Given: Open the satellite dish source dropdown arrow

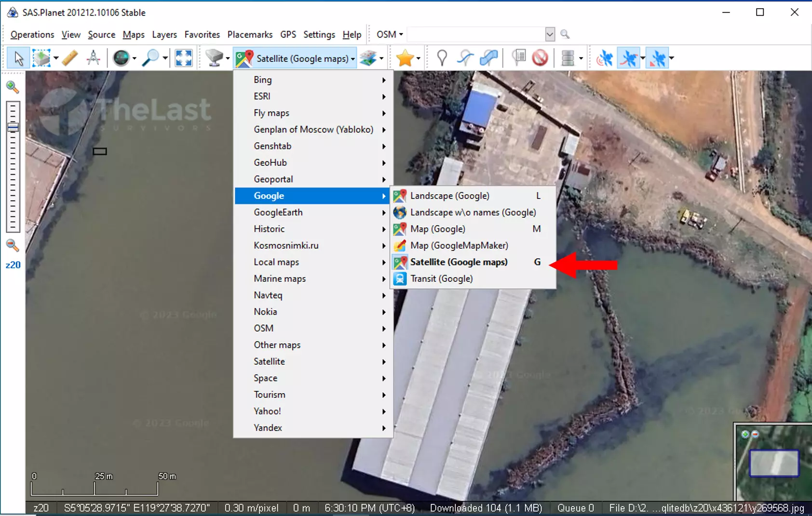Looking at the screenshot, I should coord(228,59).
